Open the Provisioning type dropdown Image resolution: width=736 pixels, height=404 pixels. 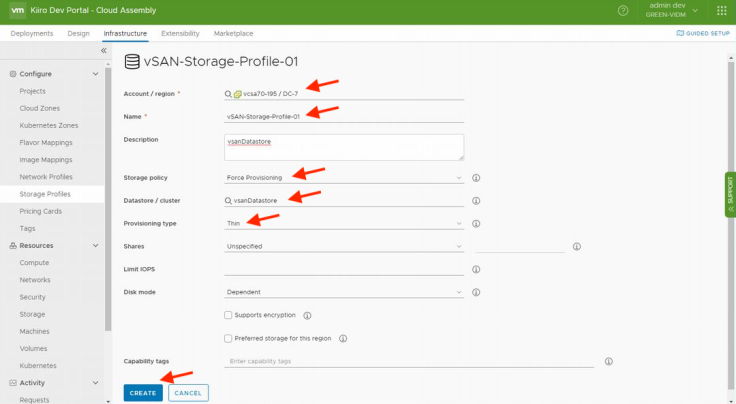coord(344,223)
